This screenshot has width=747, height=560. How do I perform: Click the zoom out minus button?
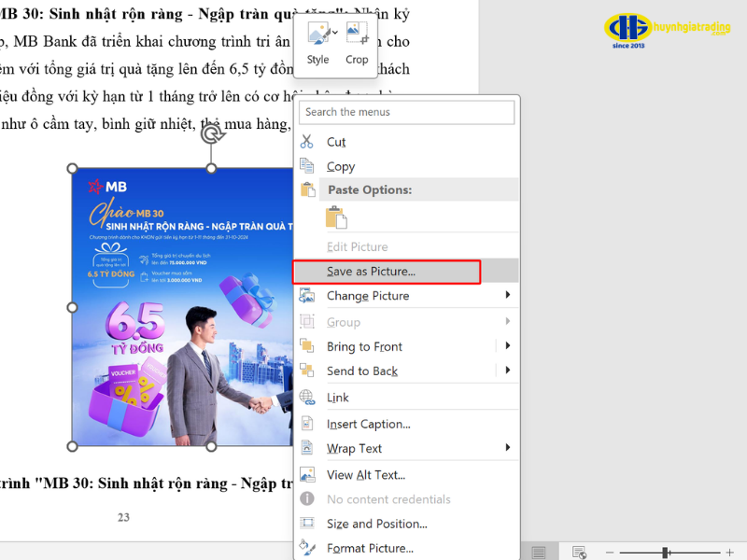tap(610, 553)
